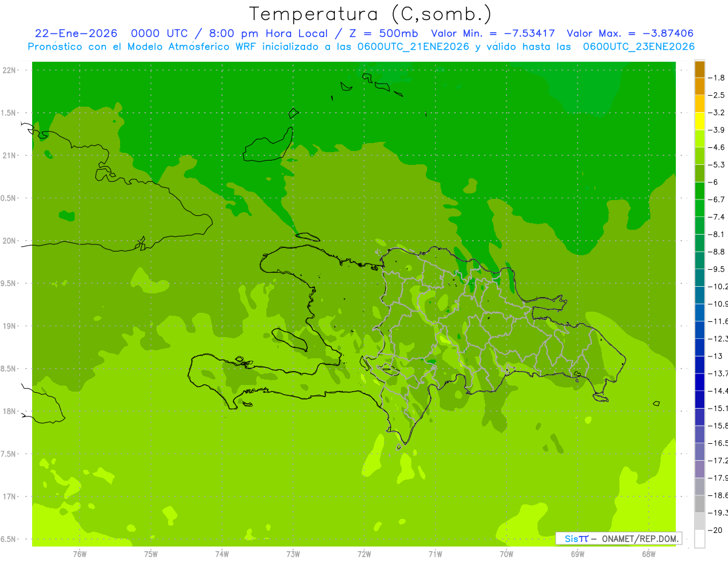Click the '69W' longitude label
Screen dimensions: 728x562
pos(578,554)
